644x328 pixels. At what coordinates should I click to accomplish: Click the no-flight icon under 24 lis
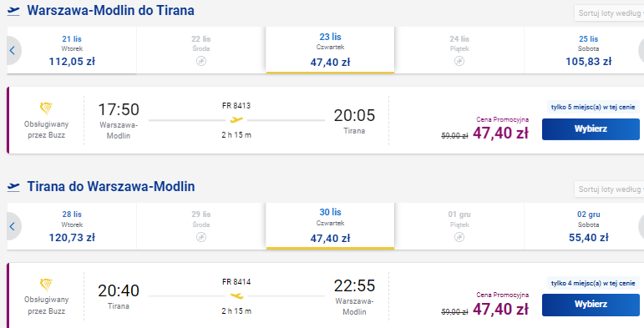(x=459, y=61)
